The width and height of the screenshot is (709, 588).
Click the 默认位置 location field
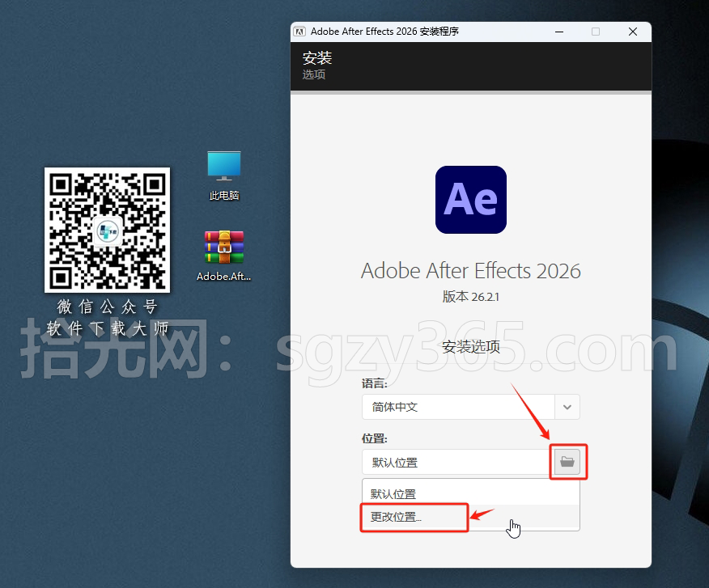coord(458,462)
